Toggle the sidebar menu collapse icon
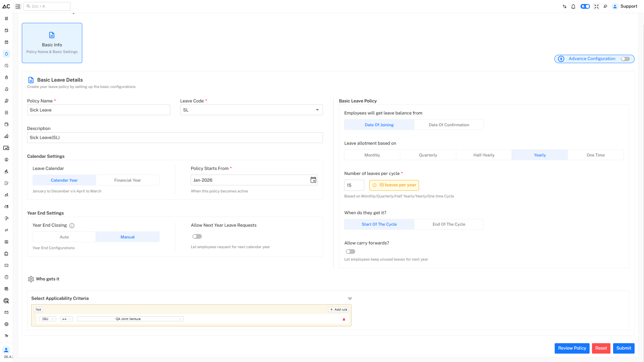This screenshot has width=644, height=362. click(18, 6)
